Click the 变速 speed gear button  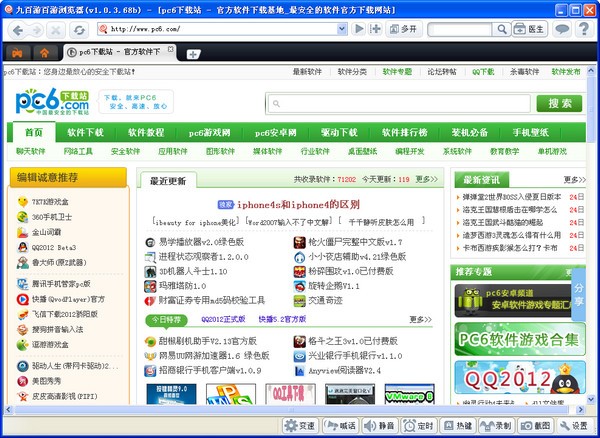pyautogui.click(x=299, y=425)
